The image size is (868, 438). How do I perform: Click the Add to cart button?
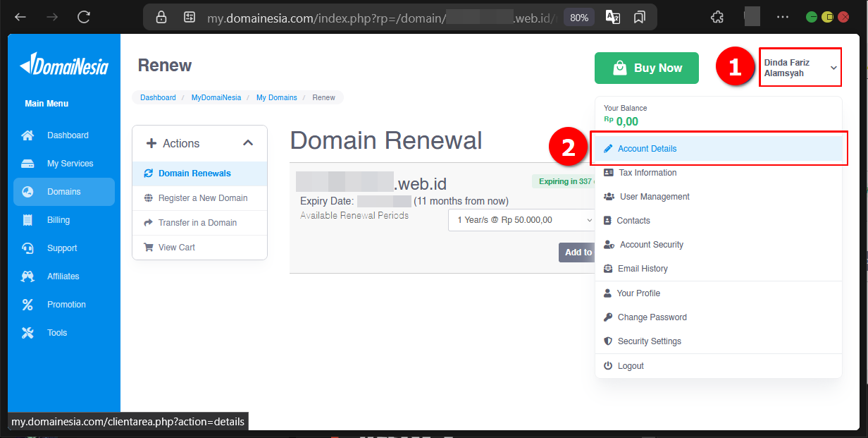pos(578,253)
